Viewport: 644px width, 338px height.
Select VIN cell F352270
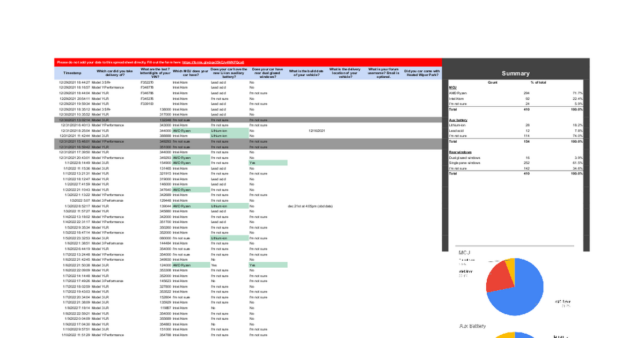click(147, 82)
